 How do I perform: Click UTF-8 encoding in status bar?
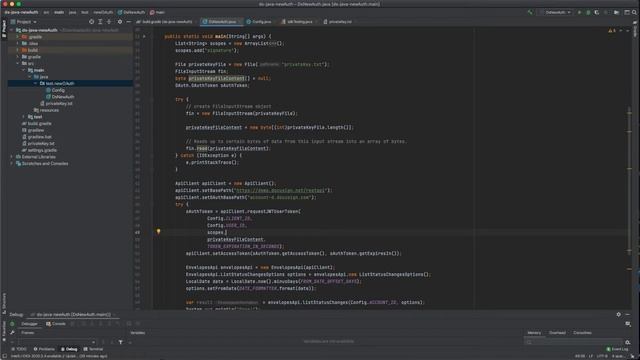(602, 356)
